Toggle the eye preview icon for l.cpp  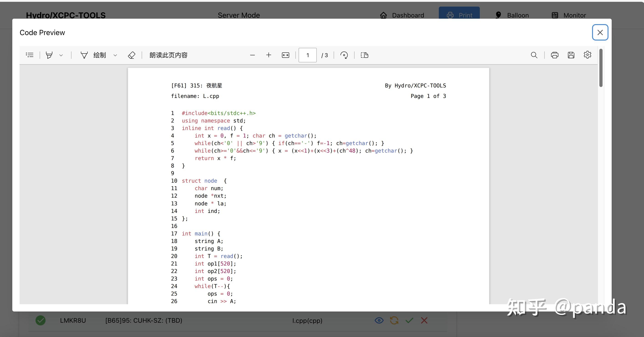(379, 320)
